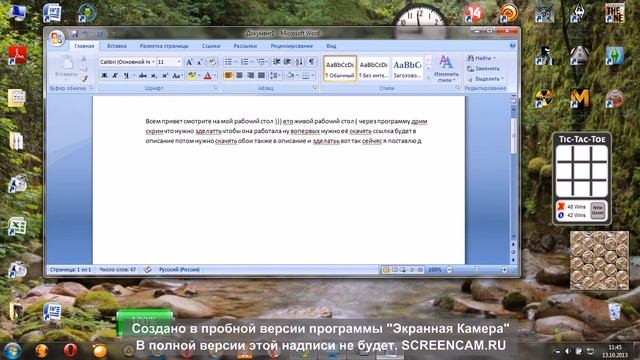The width and height of the screenshot is (640, 360).
Task: Click the language Русский (Россия) in status bar
Action: coord(179,270)
